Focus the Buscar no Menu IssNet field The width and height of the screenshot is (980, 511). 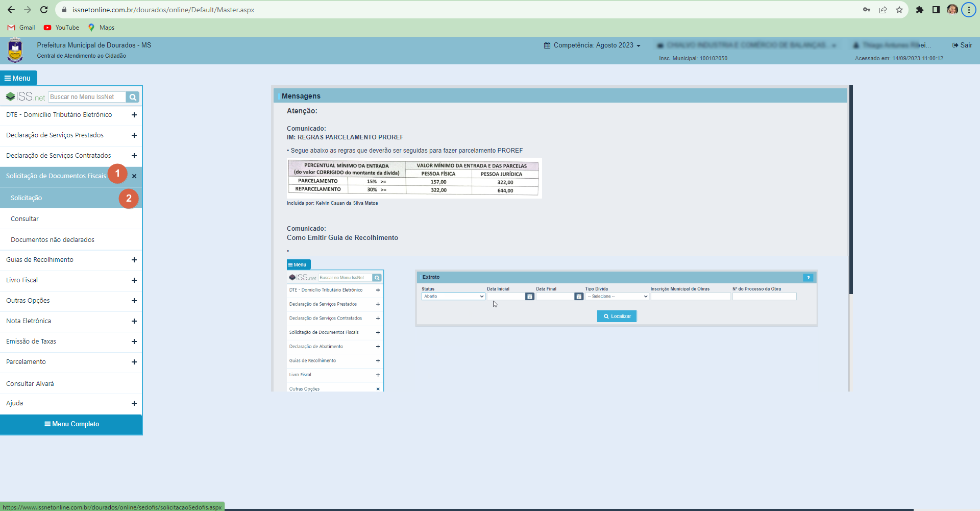pos(87,97)
